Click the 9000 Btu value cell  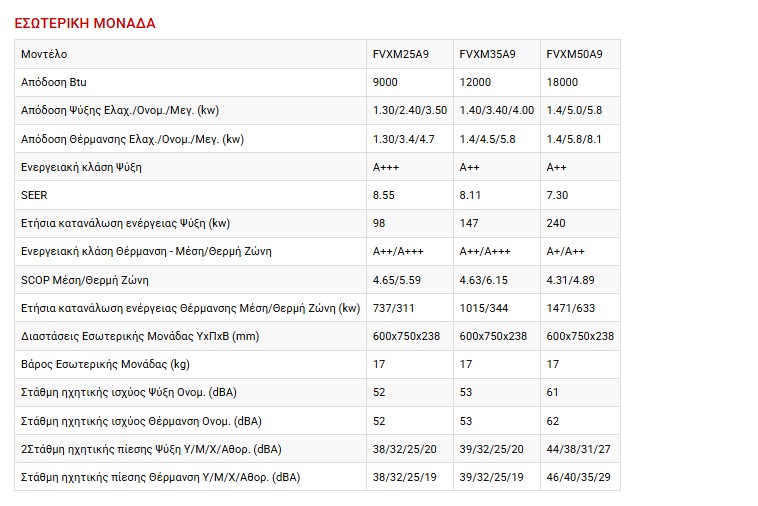point(385,82)
